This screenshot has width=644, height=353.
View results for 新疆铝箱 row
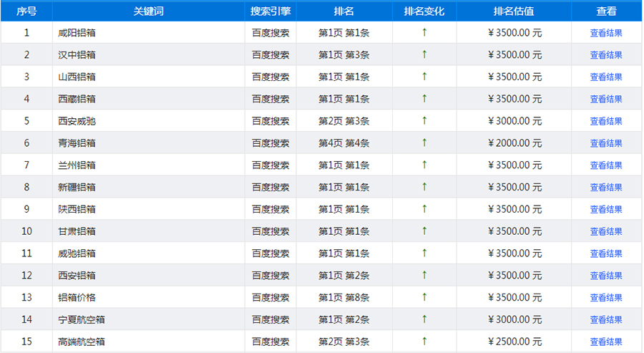click(606, 188)
